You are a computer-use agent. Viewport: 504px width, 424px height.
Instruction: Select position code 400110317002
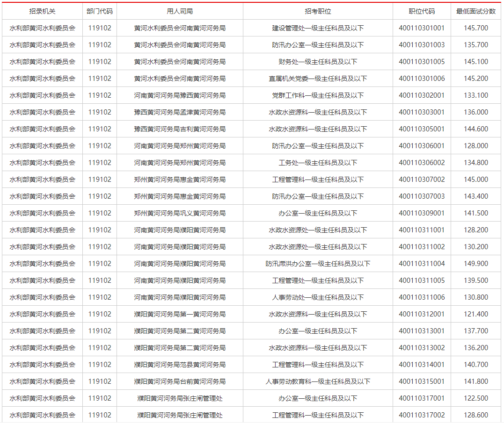pos(422,415)
